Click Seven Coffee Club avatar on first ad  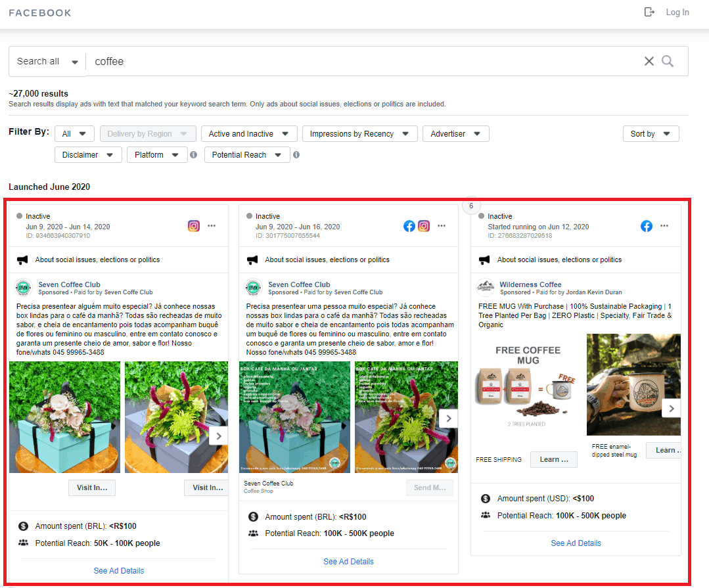coord(24,288)
